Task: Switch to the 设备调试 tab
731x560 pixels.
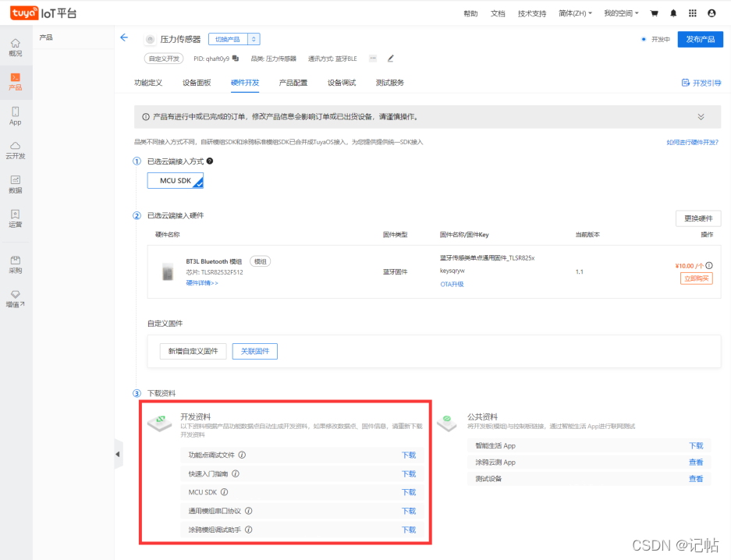Action: (x=342, y=83)
